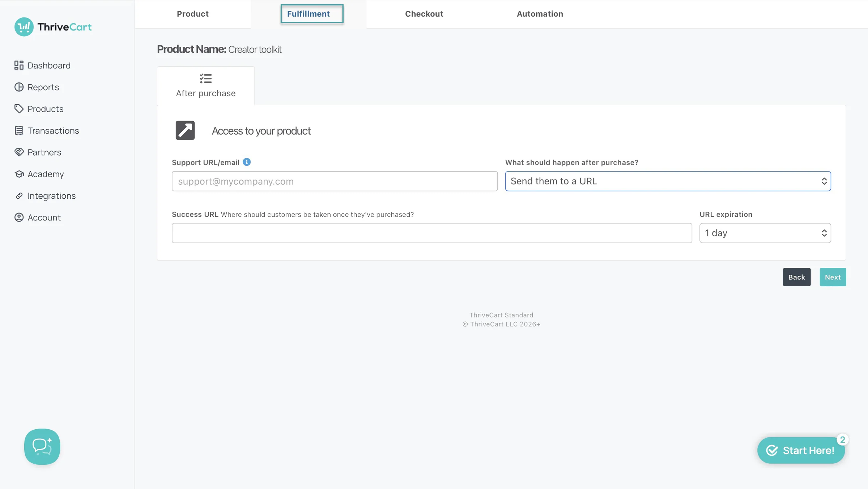The height and width of the screenshot is (489, 868).
Task: Open Reports from the sidebar
Action: (x=37, y=87)
